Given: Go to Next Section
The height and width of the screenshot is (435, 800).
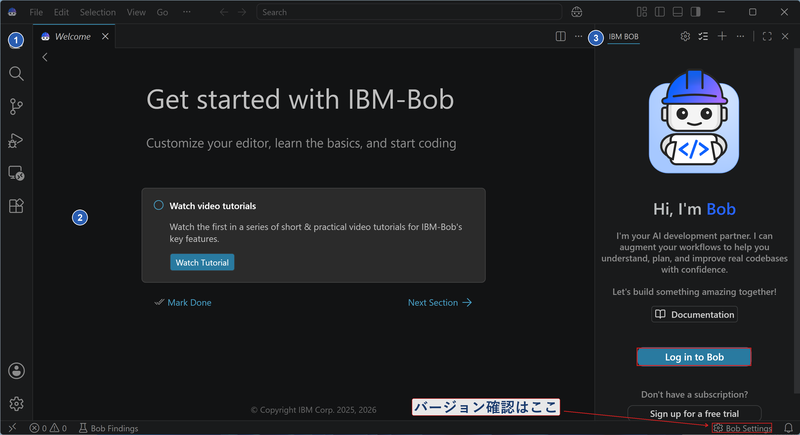Looking at the screenshot, I should (x=440, y=302).
